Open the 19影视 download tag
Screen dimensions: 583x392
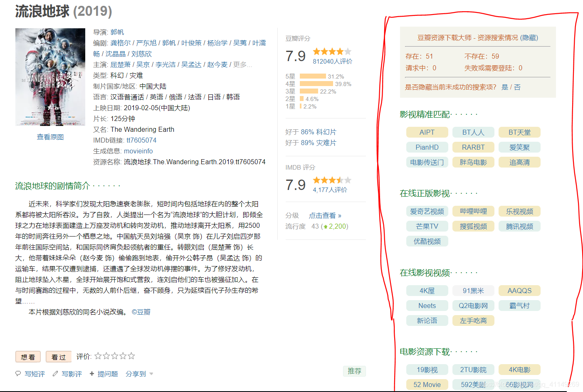click(x=427, y=370)
